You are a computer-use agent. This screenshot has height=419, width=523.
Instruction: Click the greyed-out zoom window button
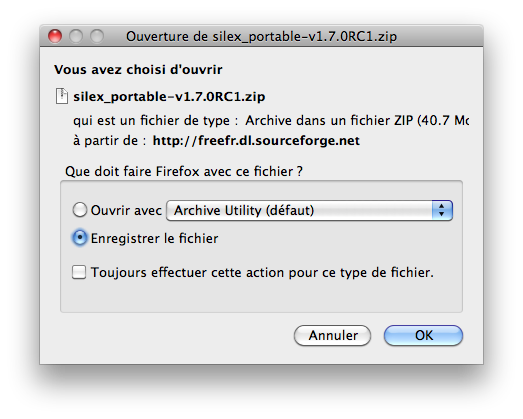97,36
